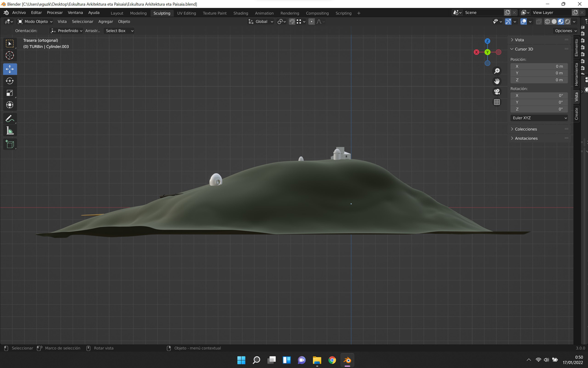This screenshot has height=368, width=588.
Task: Click the cursor Position X field
Action: pos(539,66)
